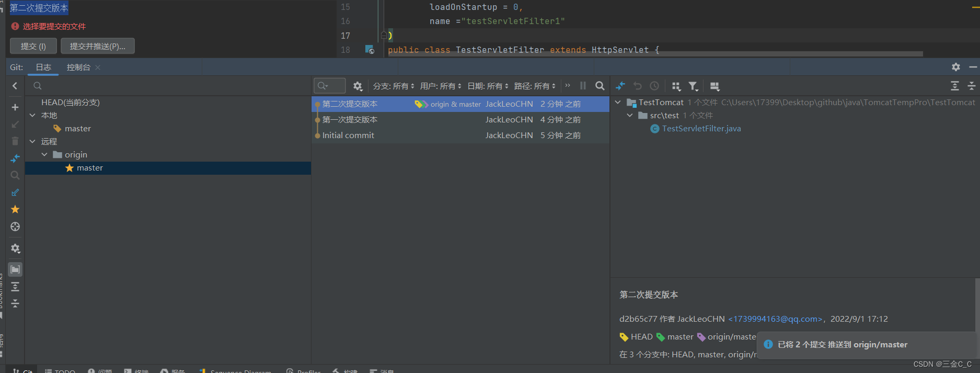Expand all in changed files tree

point(955,86)
